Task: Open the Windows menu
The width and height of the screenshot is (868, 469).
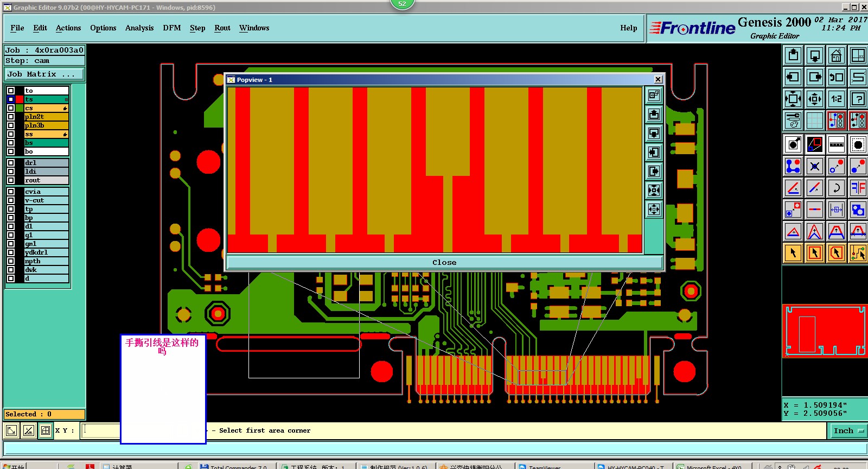Action: [x=254, y=28]
